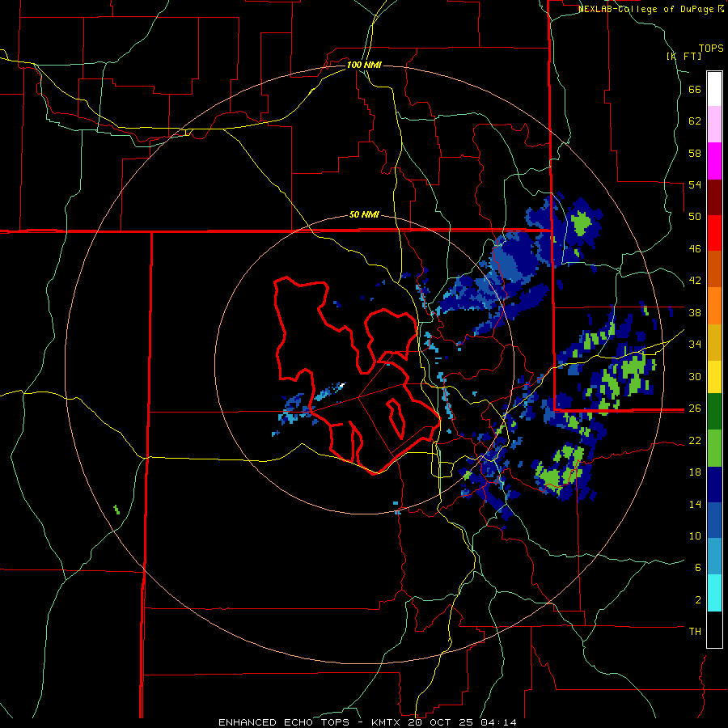Screen dimensions: 728x728
Task: Click the 42 legend value
Action: (x=695, y=281)
